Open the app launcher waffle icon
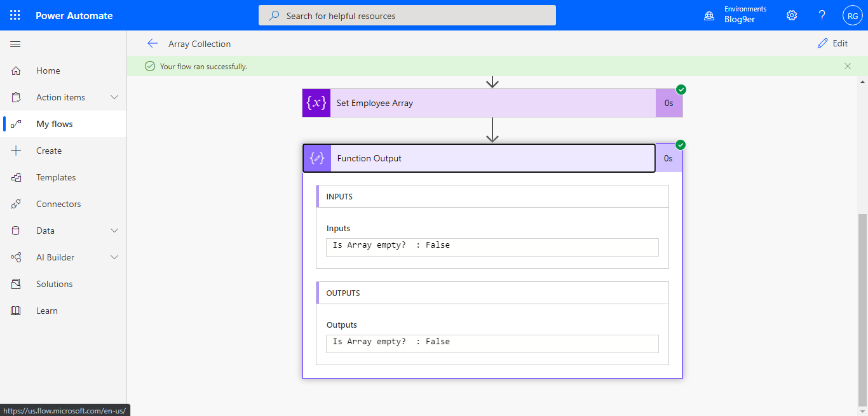Viewport: 868px width, 416px height. [x=15, y=15]
